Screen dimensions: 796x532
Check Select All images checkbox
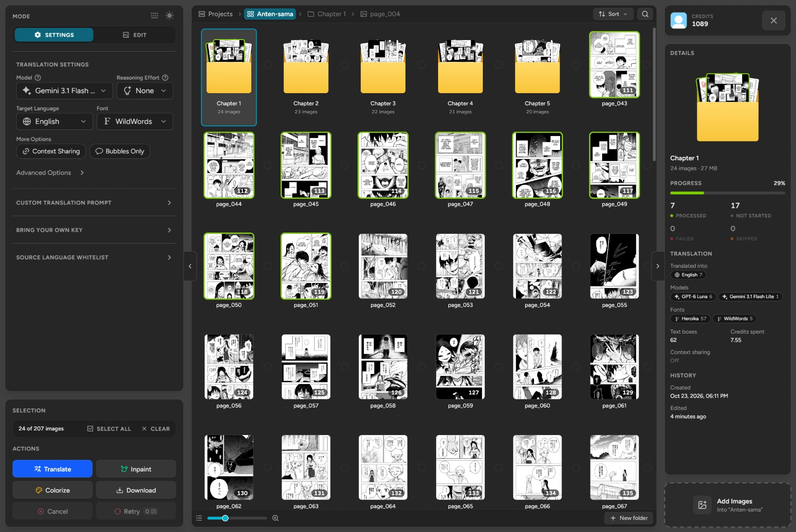[x=109, y=429]
